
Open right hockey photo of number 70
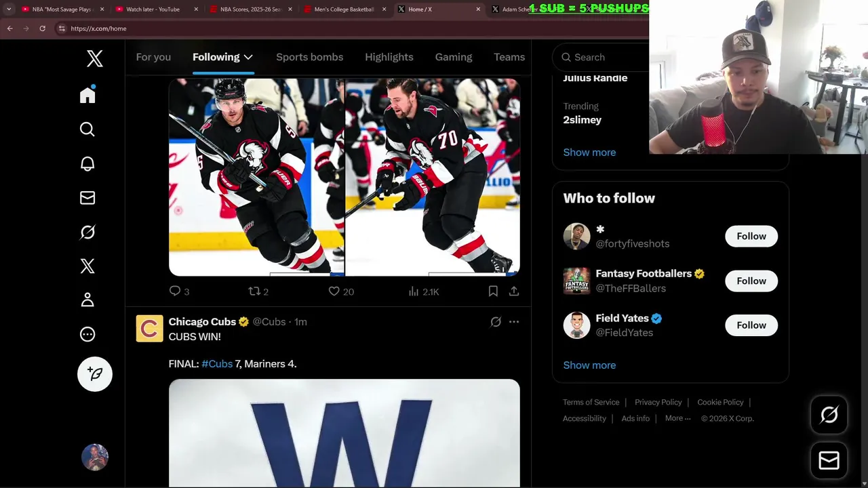coord(433,177)
